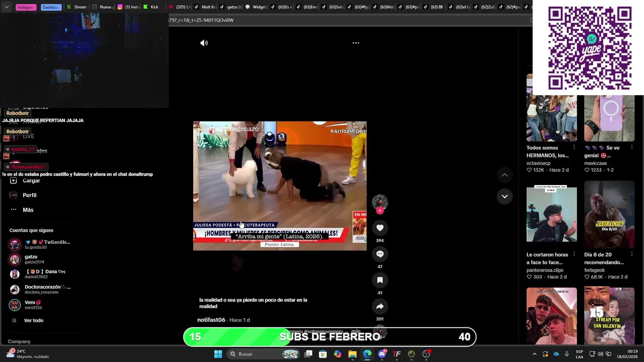Pause the playing video
Screen dimensions: 644x362
tap(280, 186)
